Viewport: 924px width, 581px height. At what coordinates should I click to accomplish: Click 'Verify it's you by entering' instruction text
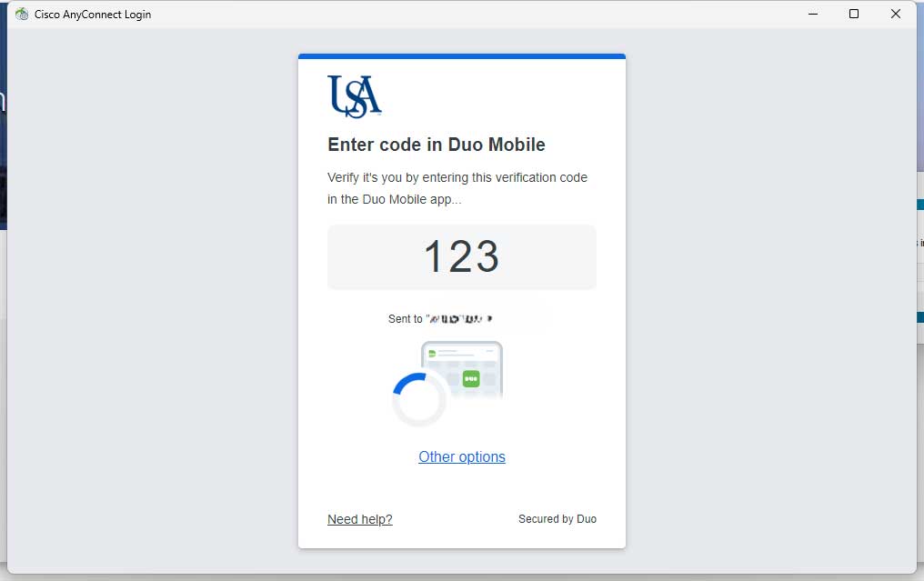457,188
